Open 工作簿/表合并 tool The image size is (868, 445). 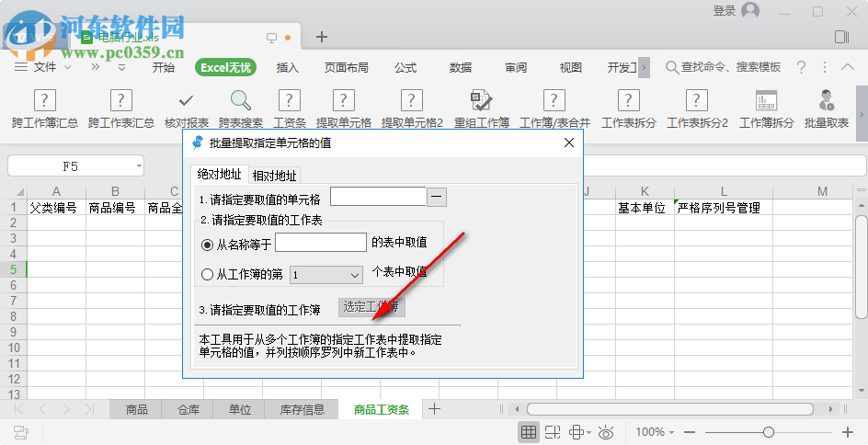[x=554, y=109]
